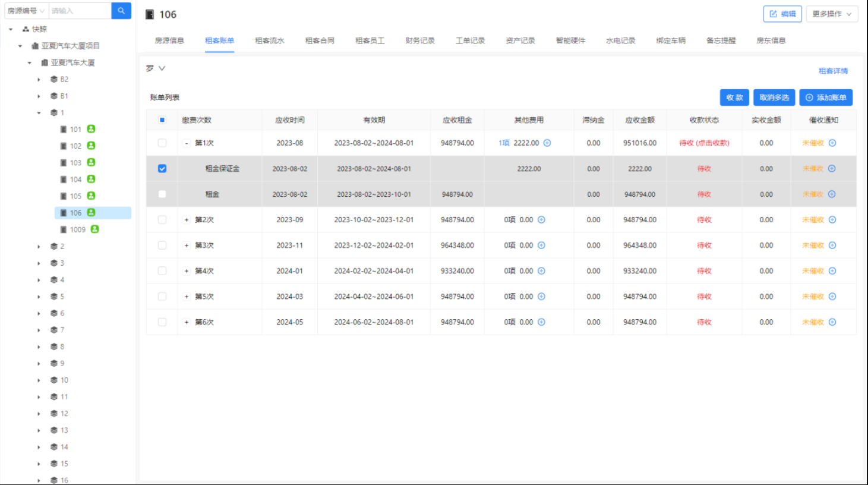Click green tenant icon next to room 101
Screen dimensions: 868x485
pyautogui.click(x=91, y=129)
